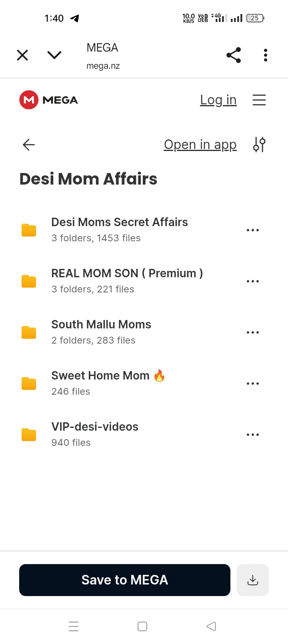This screenshot has height=644, width=288.
Task: Open options for the VIP-desi-videos folder
Action: pos(253,435)
